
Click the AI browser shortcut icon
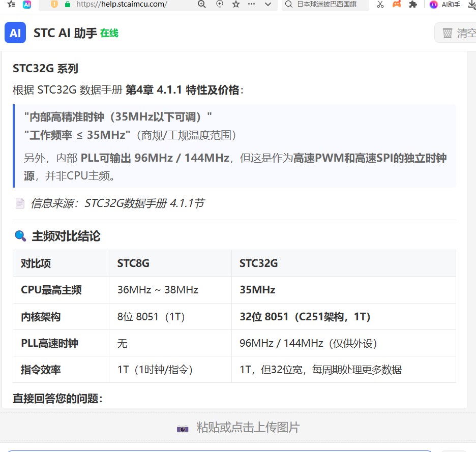coord(27,4)
